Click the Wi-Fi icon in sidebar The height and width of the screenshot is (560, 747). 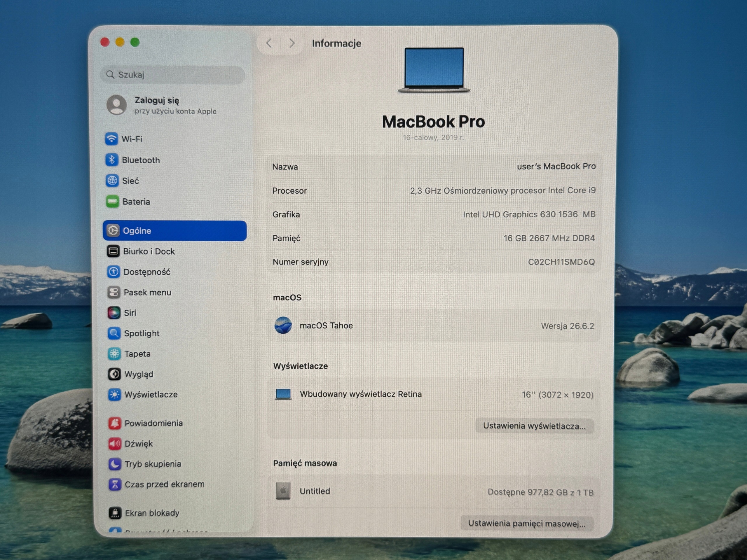(x=111, y=139)
